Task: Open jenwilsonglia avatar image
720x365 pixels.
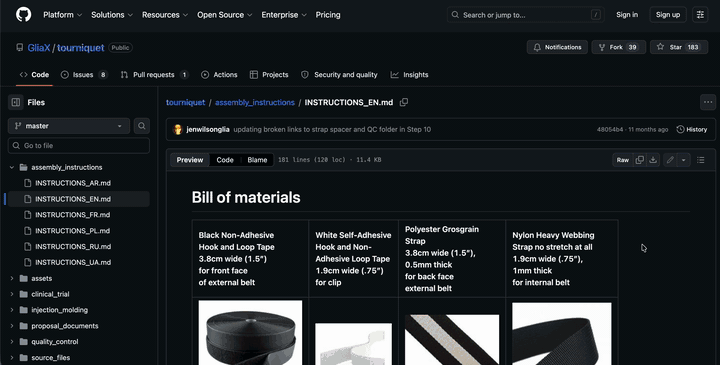Action: 177,129
